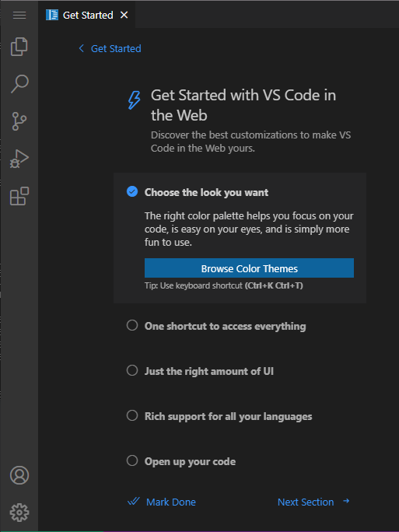
Task: Open the Source Control view
Action: click(19, 121)
